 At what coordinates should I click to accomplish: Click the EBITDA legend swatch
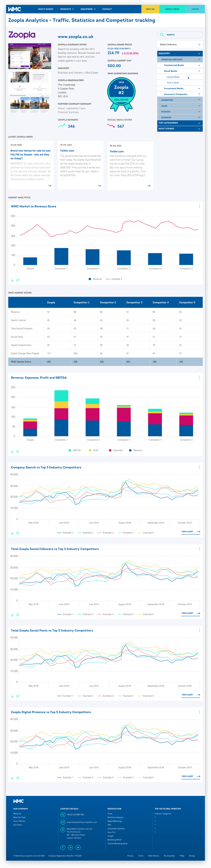click(70, 450)
